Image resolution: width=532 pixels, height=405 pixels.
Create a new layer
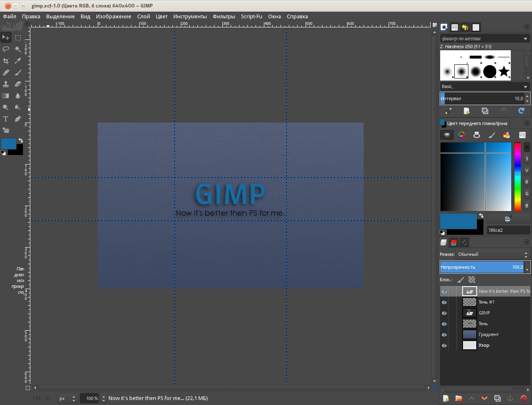point(446,398)
